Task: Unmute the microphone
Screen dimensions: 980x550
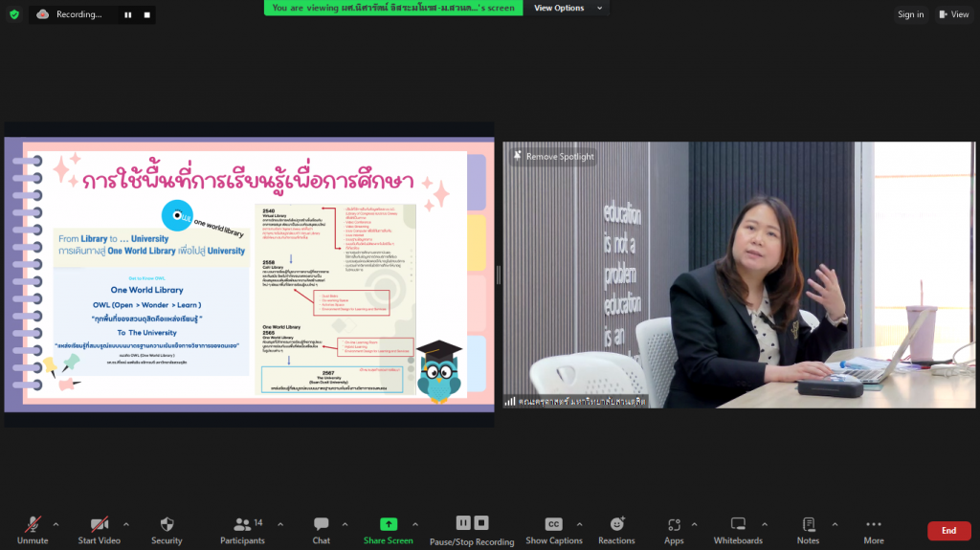Action: pos(33,525)
